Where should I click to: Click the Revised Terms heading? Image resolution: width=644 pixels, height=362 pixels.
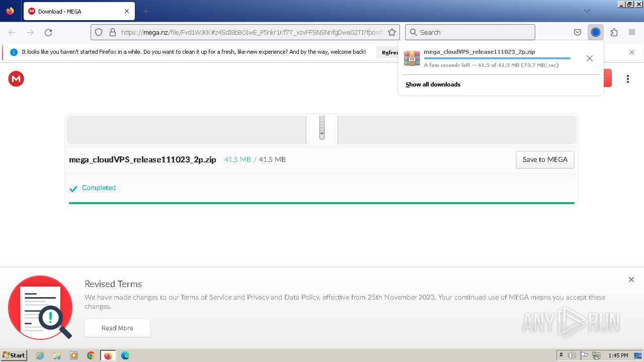click(113, 284)
